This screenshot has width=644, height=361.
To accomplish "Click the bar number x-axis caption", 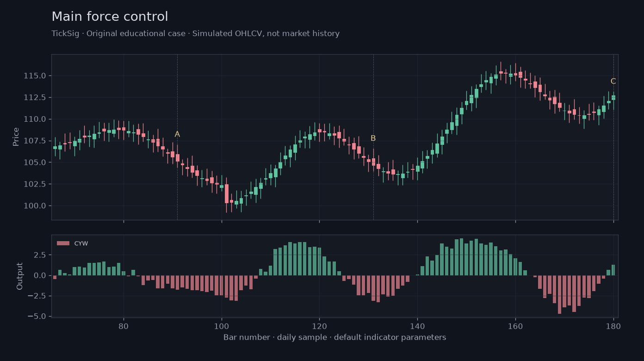I will 334,337.
